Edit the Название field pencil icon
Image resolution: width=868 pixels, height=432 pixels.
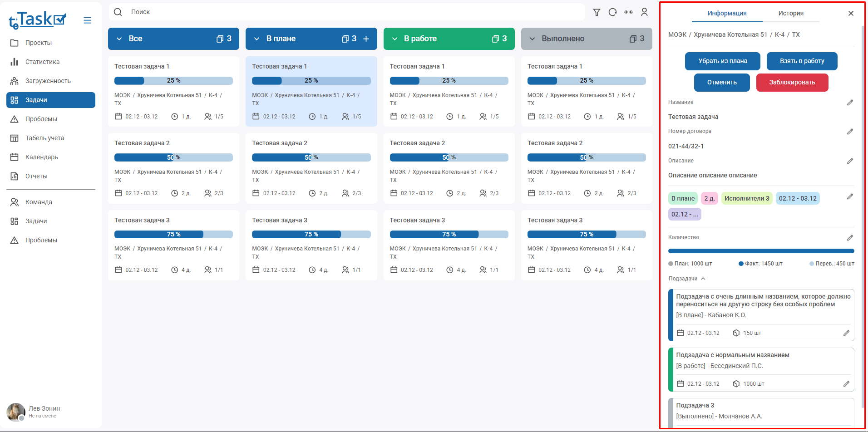[850, 103]
